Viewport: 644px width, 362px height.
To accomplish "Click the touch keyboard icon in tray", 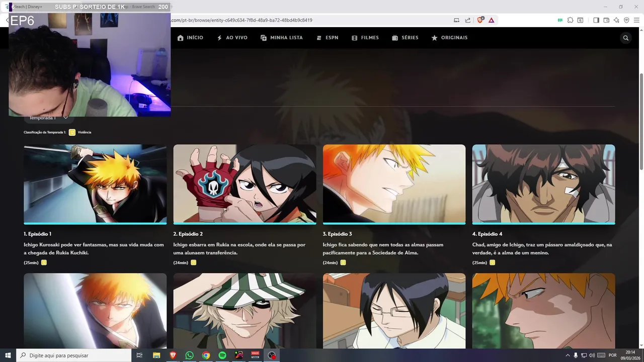I will [601, 355].
